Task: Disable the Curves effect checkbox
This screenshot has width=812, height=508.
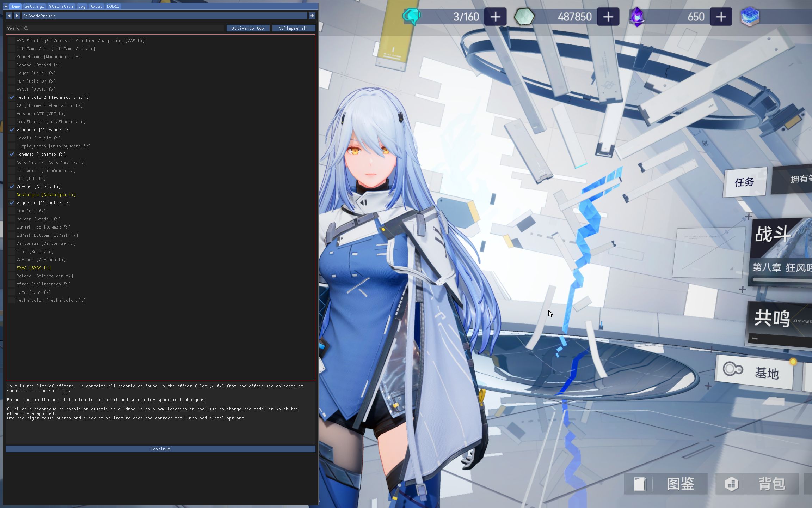Action: pos(12,187)
